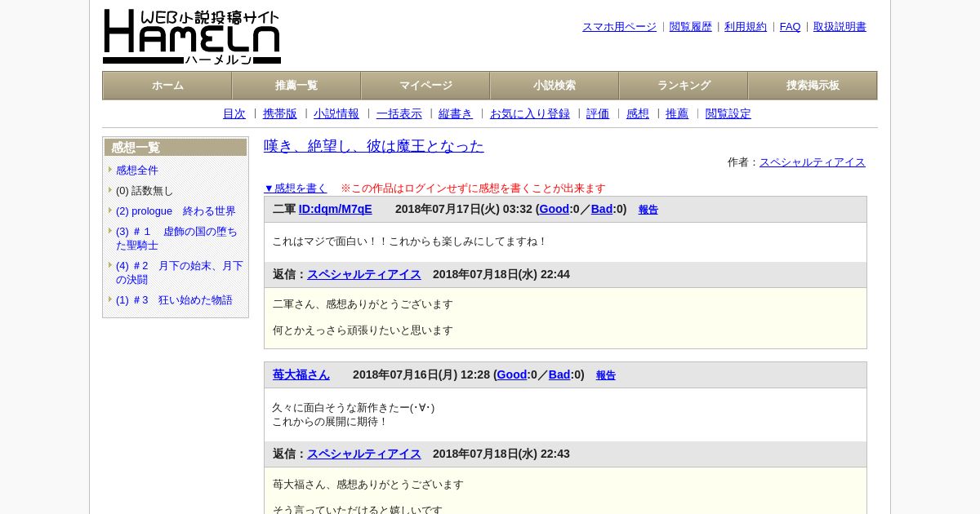Open the 利用規約 link
980x514 pixels.
[746, 27]
